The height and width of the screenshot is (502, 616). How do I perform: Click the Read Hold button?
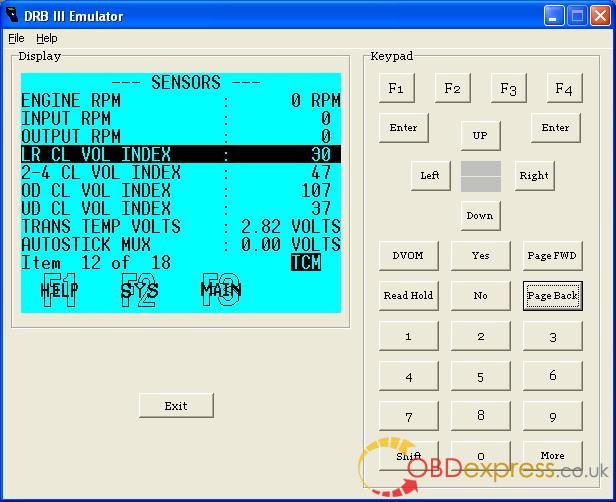[x=409, y=296]
